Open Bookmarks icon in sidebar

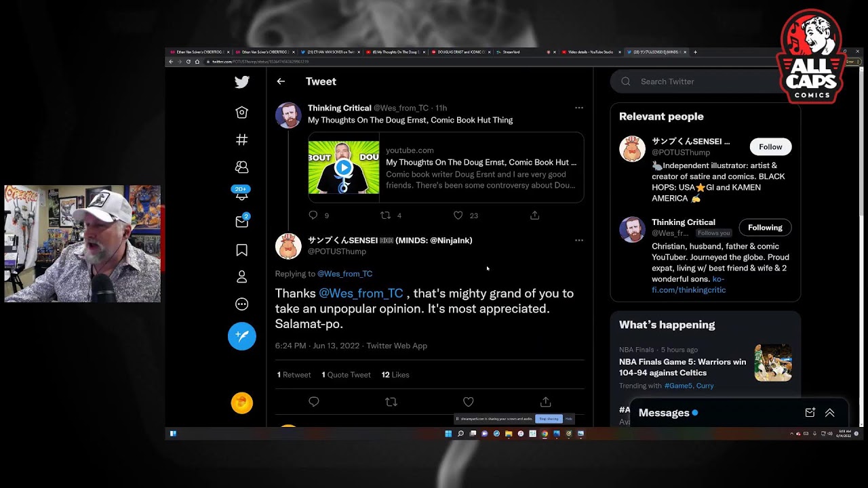pos(241,250)
